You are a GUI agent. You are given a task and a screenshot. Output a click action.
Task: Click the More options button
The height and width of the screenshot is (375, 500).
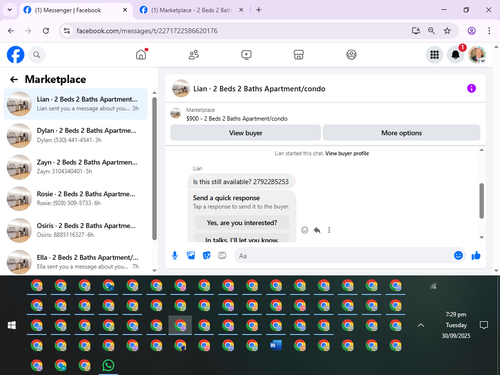tap(402, 133)
